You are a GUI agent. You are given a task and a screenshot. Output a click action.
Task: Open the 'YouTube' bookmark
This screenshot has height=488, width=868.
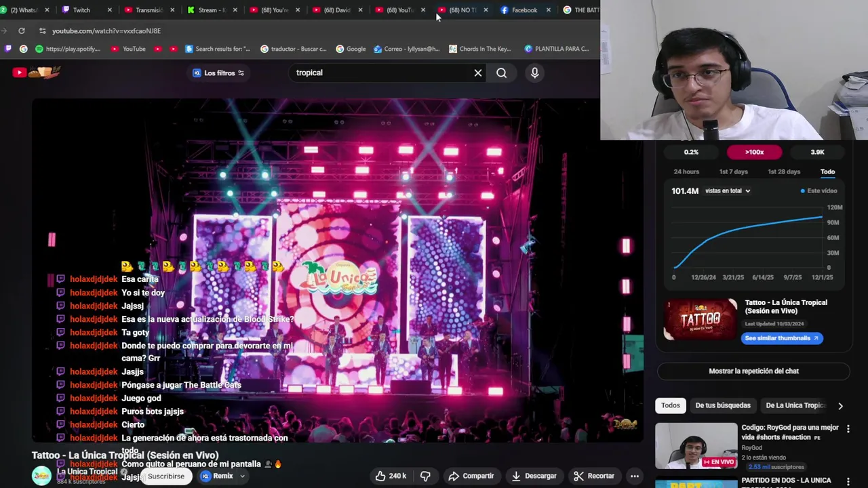point(128,49)
